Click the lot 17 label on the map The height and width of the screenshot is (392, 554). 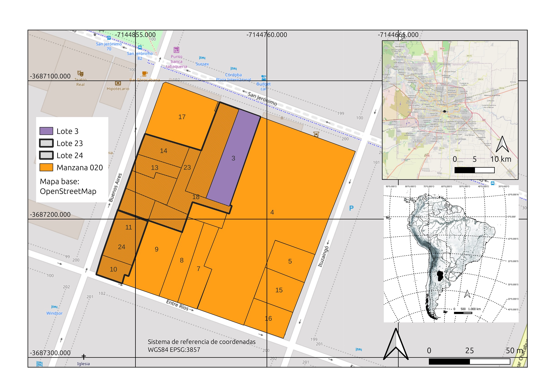pos(182,117)
